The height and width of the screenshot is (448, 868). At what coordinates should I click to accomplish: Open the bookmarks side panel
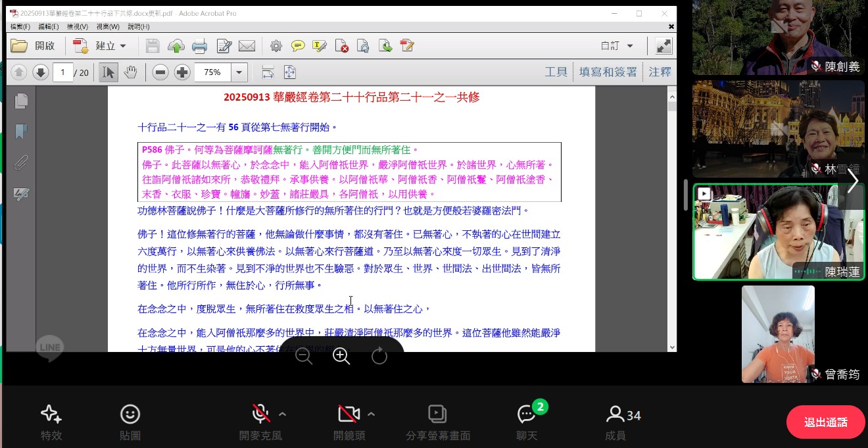(21, 132)
